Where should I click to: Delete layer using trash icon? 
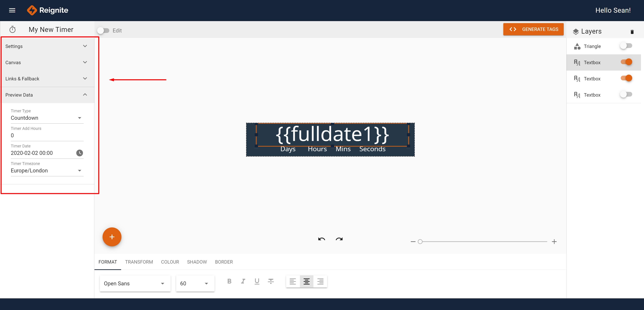tap(632, 32)
